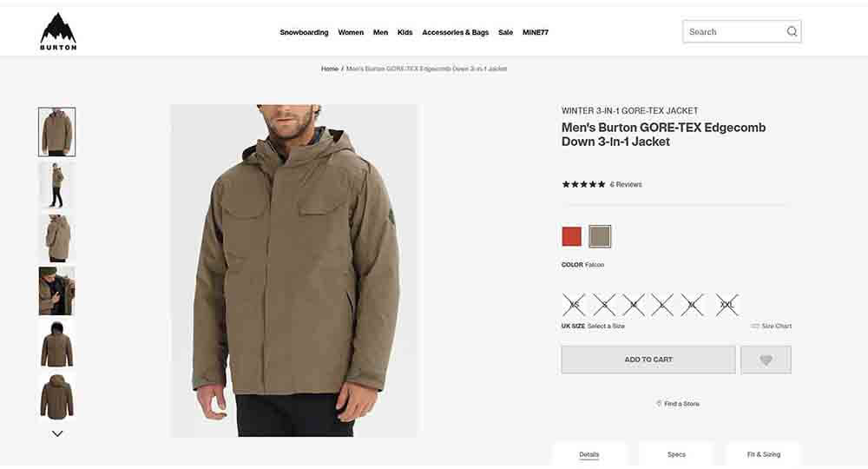View the open-jacket interior thumbnail

[x=57, y=291]
